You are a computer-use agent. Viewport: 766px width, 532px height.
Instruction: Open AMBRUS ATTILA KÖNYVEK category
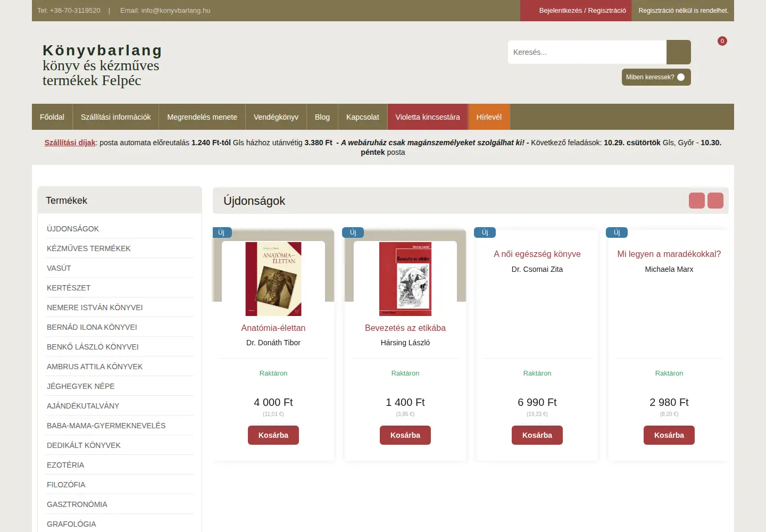(120, 367)
